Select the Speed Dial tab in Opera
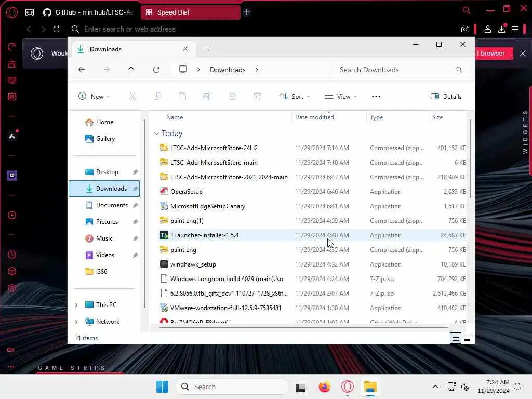 tap(190, 12)
